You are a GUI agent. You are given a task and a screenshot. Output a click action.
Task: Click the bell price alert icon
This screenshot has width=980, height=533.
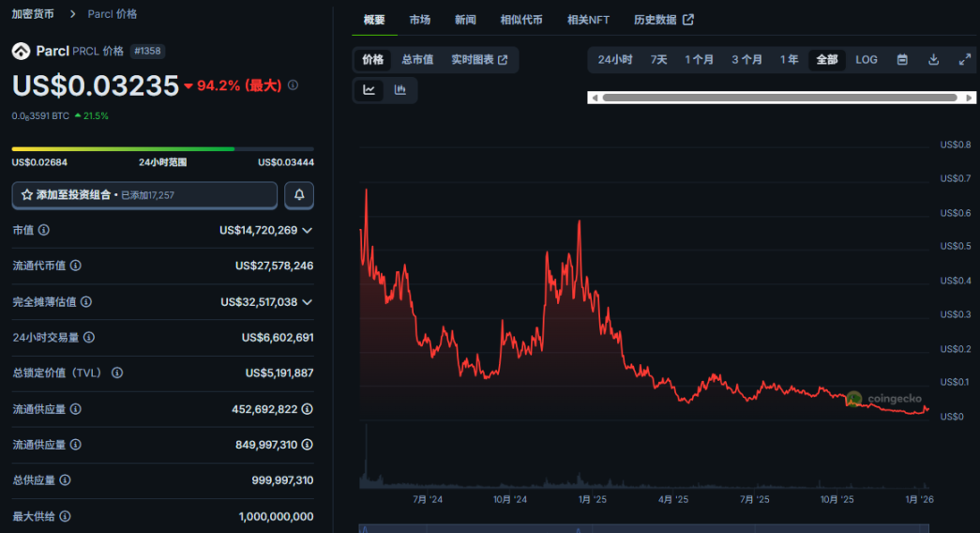pos(299,195)
